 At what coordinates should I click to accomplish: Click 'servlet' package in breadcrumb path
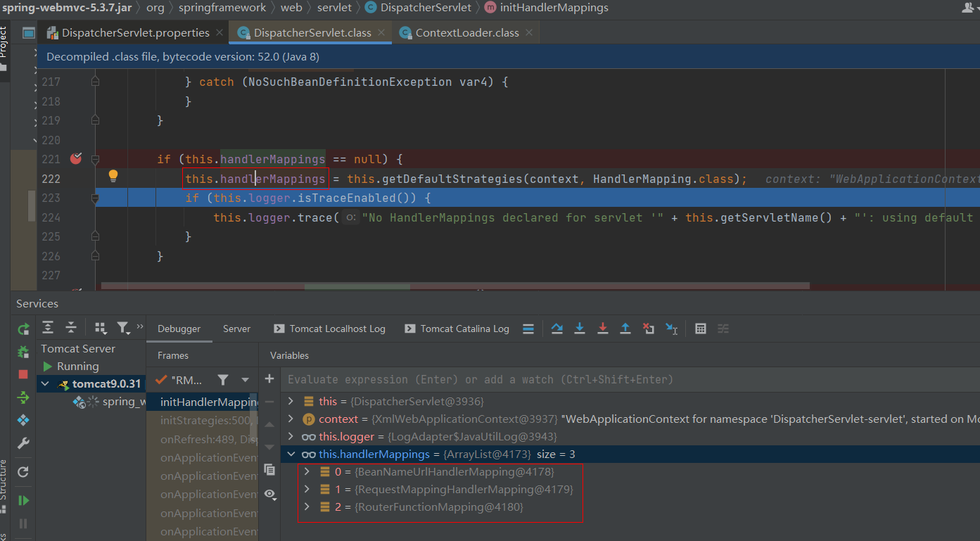(335, 8)
